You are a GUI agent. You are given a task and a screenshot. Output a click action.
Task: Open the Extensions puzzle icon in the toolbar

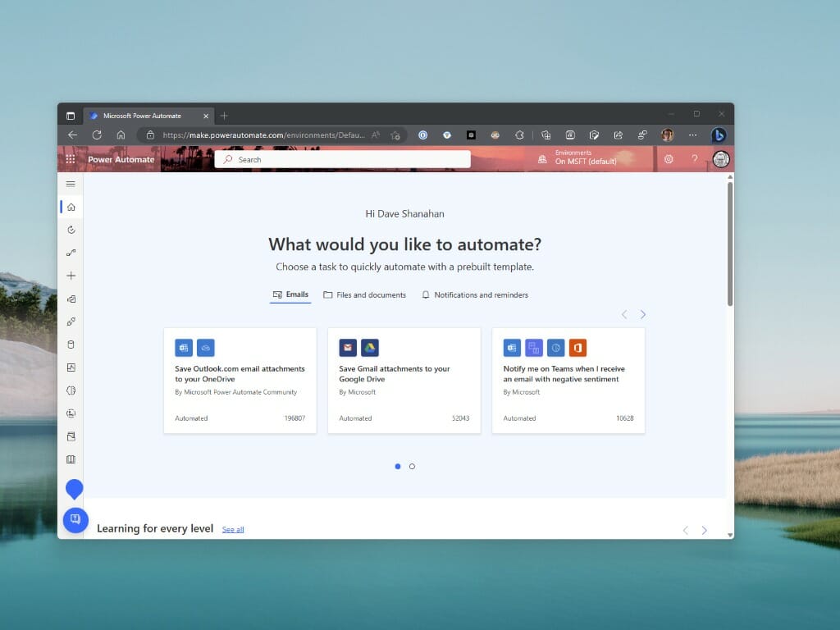click(x=519, y=135)
